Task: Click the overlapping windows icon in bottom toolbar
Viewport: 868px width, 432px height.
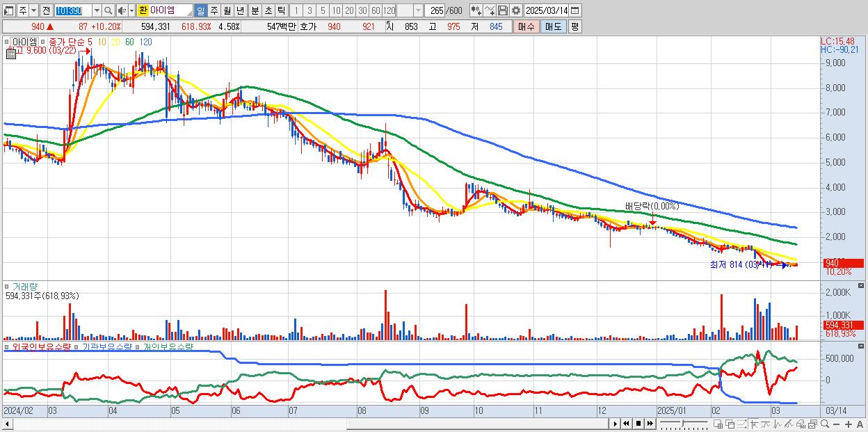Action: pyautogui.click(x=730, y=424)
